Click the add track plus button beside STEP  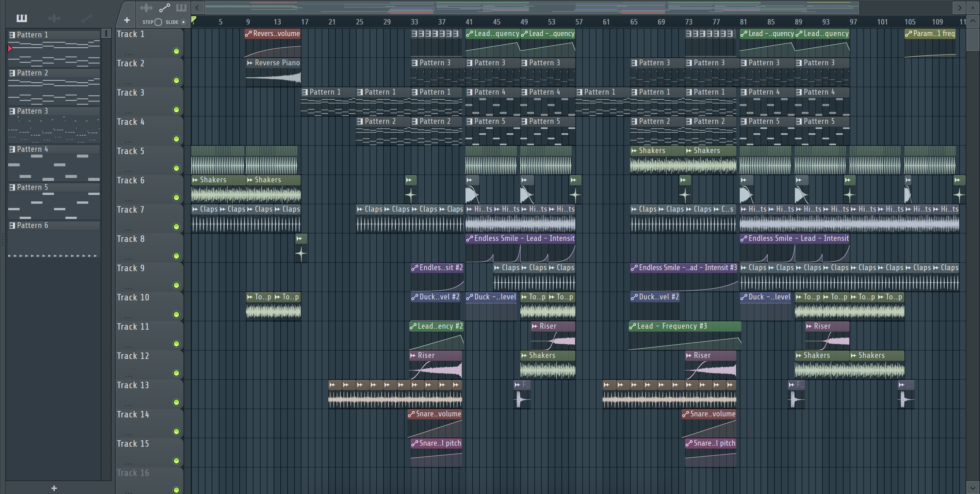click(x=127, y=20)
